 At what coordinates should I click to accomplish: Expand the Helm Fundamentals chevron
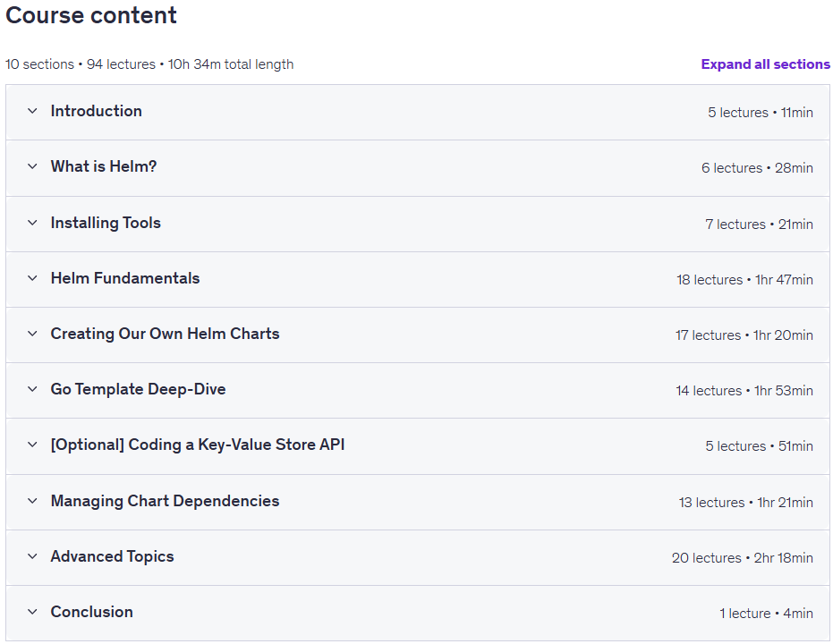(32, 278)
